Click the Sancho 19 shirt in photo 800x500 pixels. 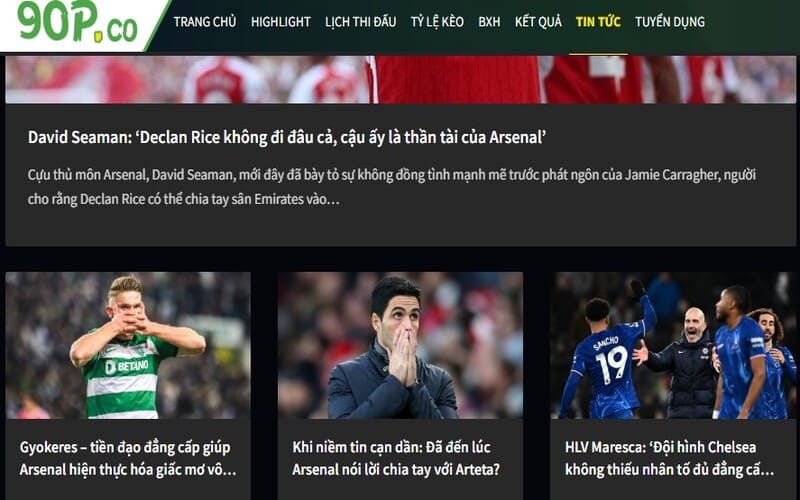click(608, 362)
